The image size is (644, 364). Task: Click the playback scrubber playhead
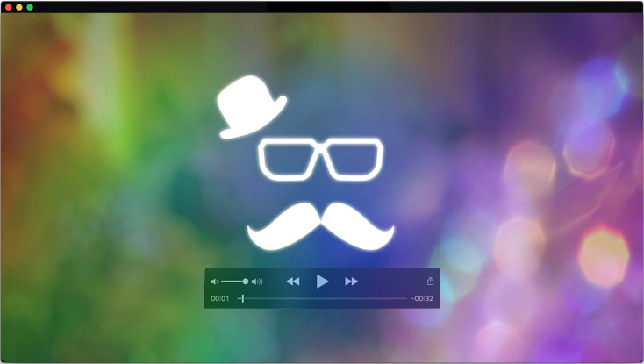243,299
